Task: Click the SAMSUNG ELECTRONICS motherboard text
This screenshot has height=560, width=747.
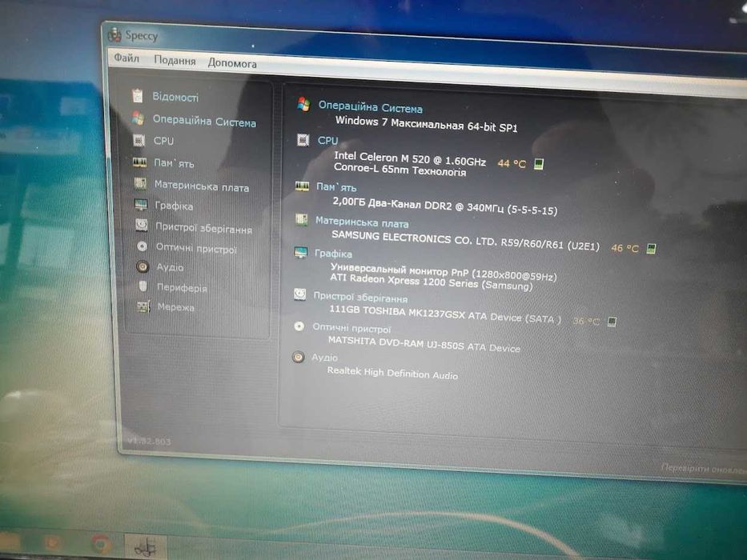Action: pyautogui.click(x=465, y=241)
